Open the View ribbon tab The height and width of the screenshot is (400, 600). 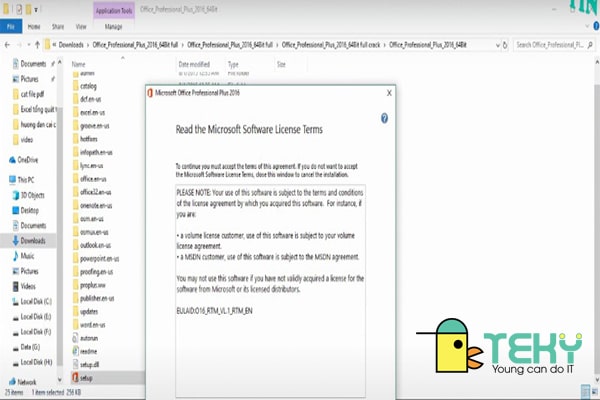click(81, 26)
